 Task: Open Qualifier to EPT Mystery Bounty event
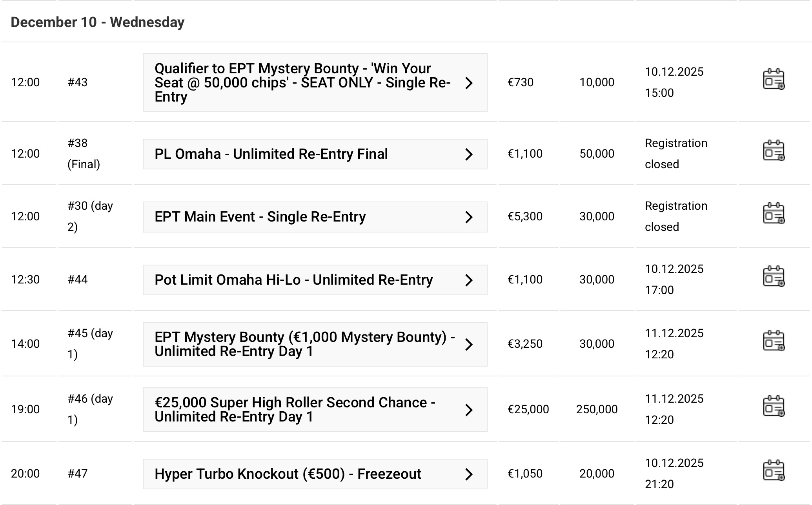[x=302, y=83]
